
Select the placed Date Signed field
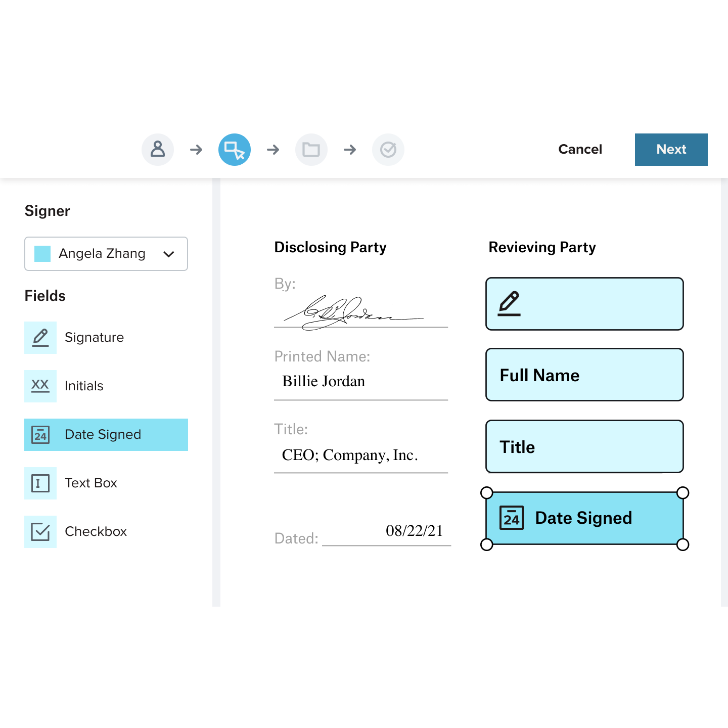click(x=584, y=518)
